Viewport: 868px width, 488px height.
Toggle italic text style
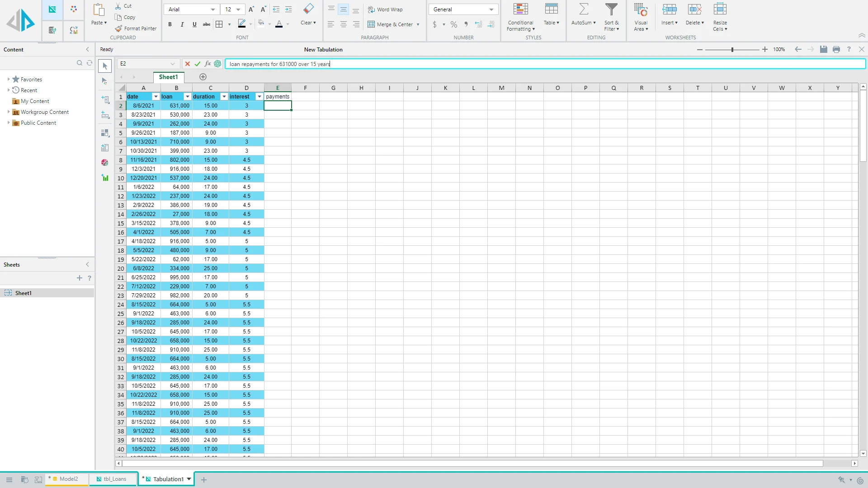tap(182, 24)
